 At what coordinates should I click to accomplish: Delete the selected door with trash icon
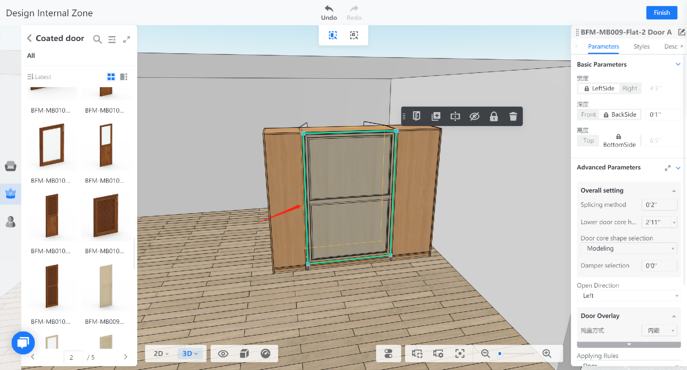pyautogui.click(x=513, y=116)
